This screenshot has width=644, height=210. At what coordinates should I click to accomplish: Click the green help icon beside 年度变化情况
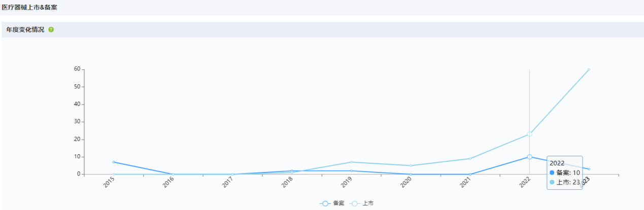51,30
